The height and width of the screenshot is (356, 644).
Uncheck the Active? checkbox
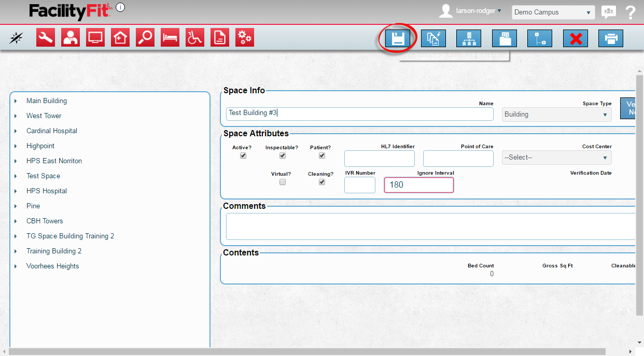point(243,155)
